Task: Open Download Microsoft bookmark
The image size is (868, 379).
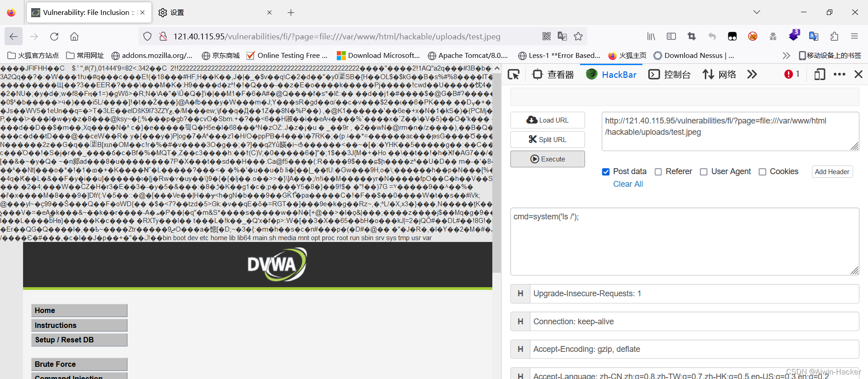Action: (378, 56)
